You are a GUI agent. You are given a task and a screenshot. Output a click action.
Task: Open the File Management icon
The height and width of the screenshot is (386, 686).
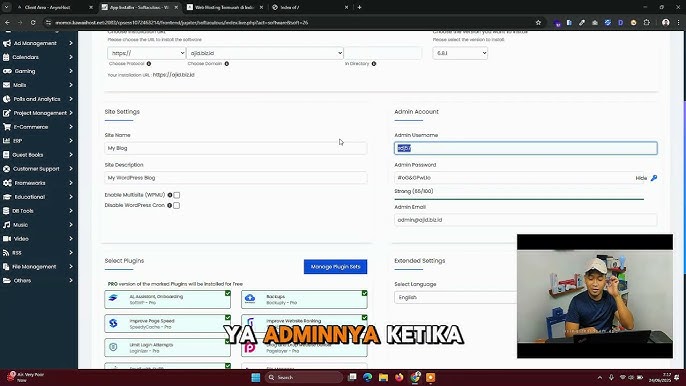tap(6, 267)
